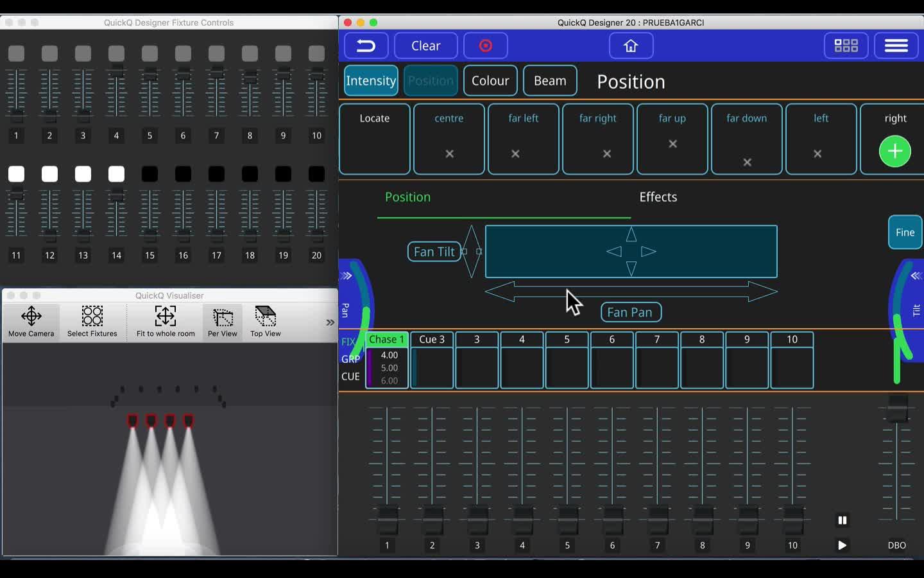Add a palette with green plus

coord(894,152)
